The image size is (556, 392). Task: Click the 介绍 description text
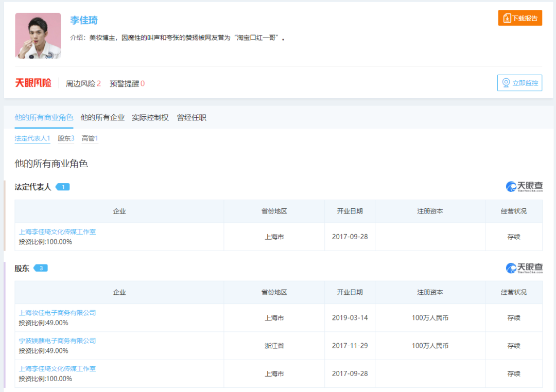[x=177, y=38]
